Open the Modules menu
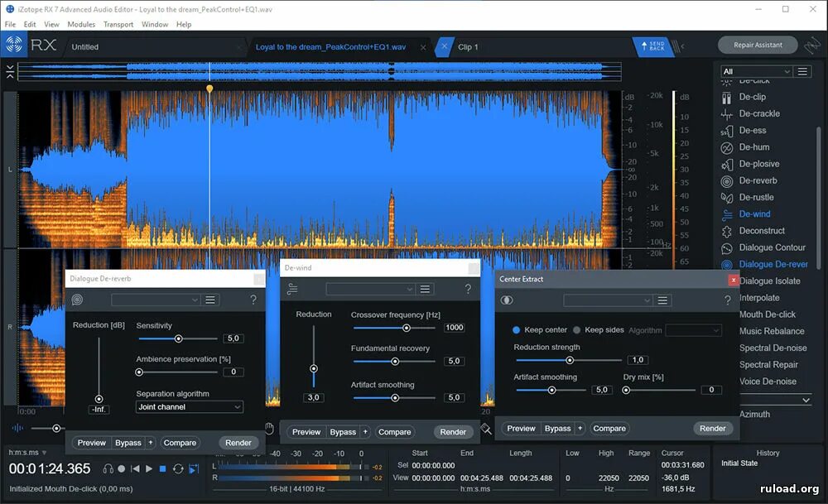Screen dimensions: 828x504 tap(81, 24)
